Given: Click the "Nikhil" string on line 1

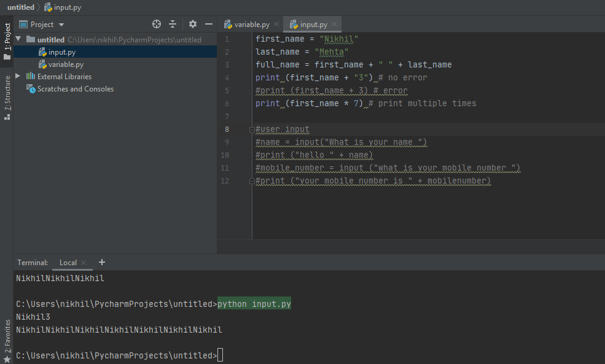Looking at the screenshot, I should coord(339,39).
